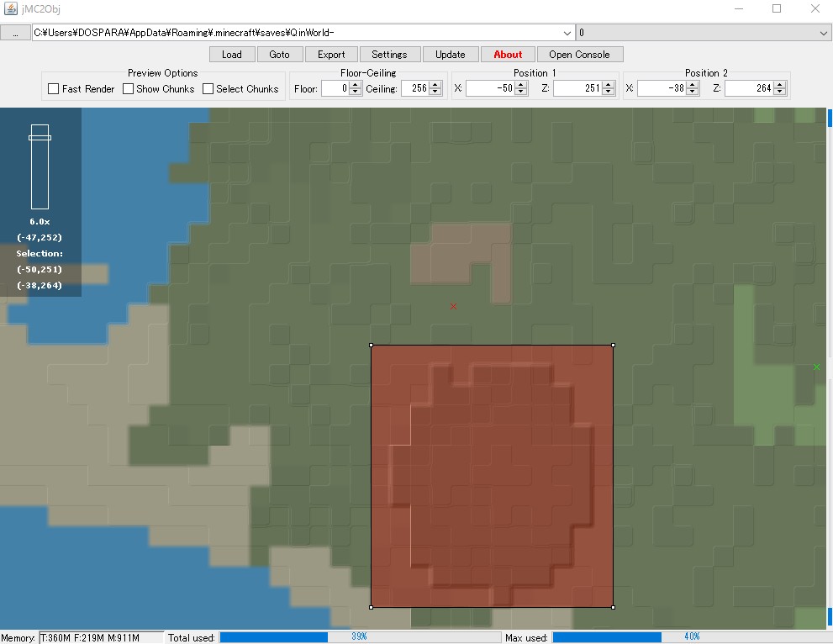Click the Memory stats field
This screenshot has width=833, height=644.
click(102, 637)
